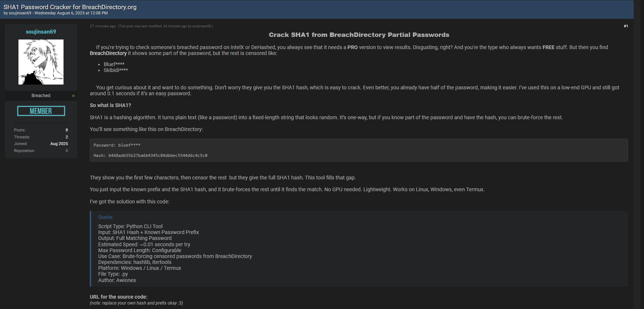644x309 pixels.
Task: Click the vertical scrollbar on the right edge
Action: (639, 148)
